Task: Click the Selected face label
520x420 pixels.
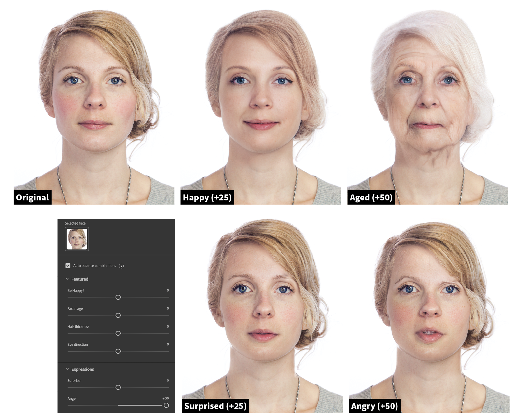Action: pyautogui.click(x=75, y=223)
